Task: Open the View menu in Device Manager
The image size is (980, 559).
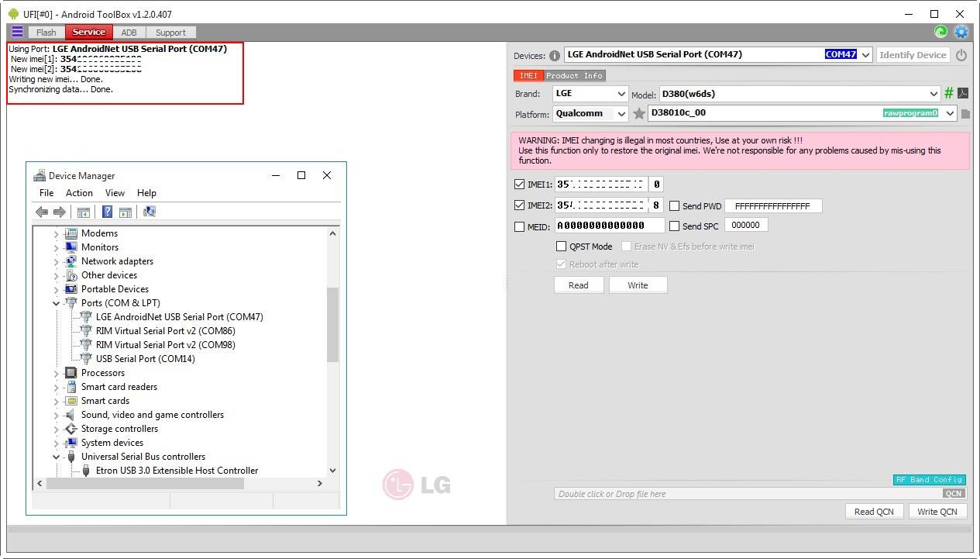Action: [115, 193]
